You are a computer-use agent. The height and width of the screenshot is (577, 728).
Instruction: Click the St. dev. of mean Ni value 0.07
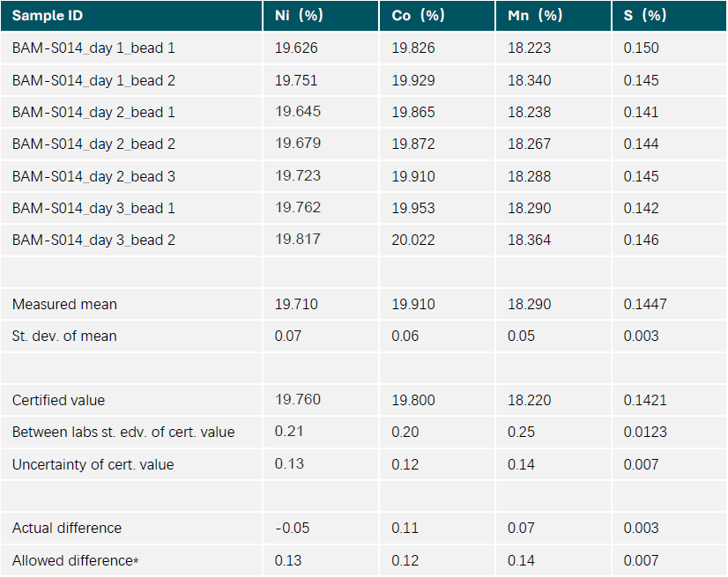click(289, 336)
